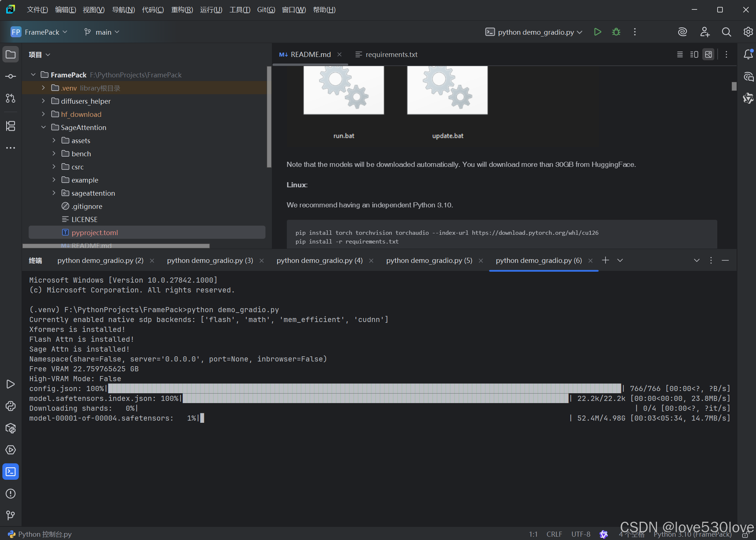The height and width of the screenshot is (540, 756).
Task: Open the Notifications bell panel
Action: [x=748, y=54]
